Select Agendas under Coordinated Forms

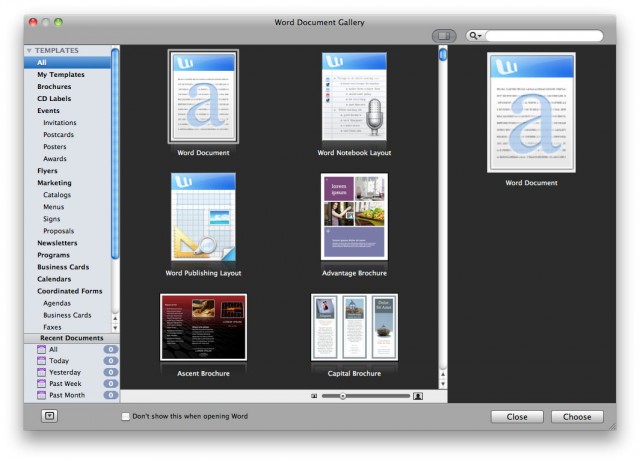[57, 303]
